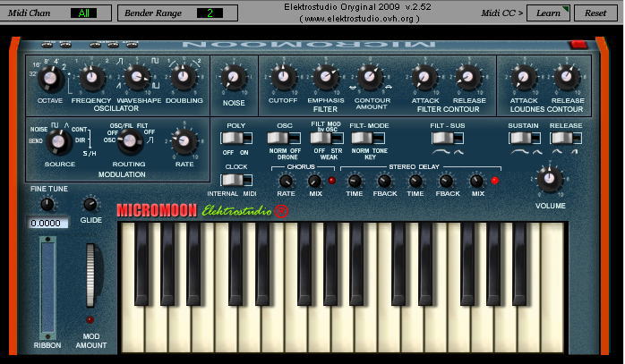The image size is (625, 364).
Task: Toggle the Stereo Delay red LED button
Action: (495, 181)
